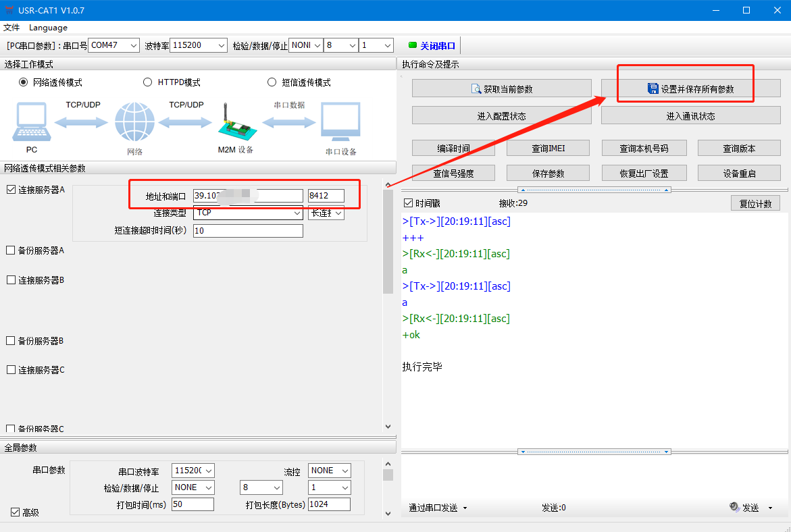Click the PC laptop image in diagram

pos(31,122)
